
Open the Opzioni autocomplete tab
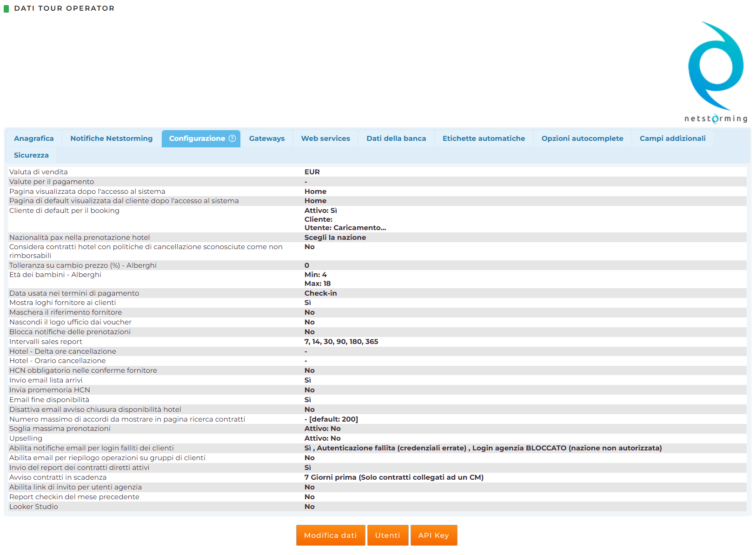[x=582, y=139]
